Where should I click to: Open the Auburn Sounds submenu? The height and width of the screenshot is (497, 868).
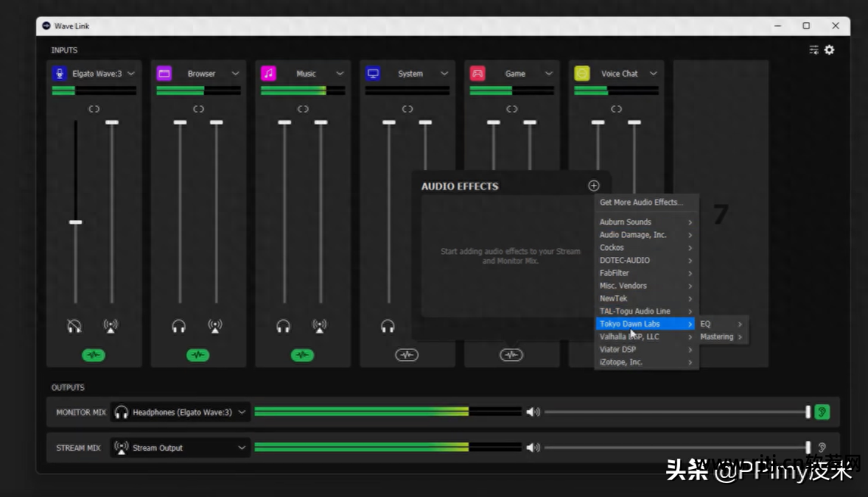coord(646,222)
